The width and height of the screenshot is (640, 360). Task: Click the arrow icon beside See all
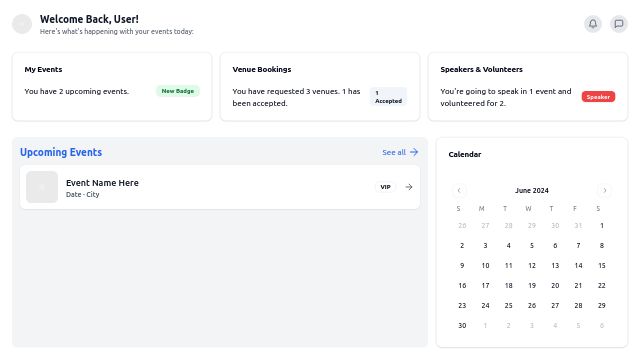[414, 152]
